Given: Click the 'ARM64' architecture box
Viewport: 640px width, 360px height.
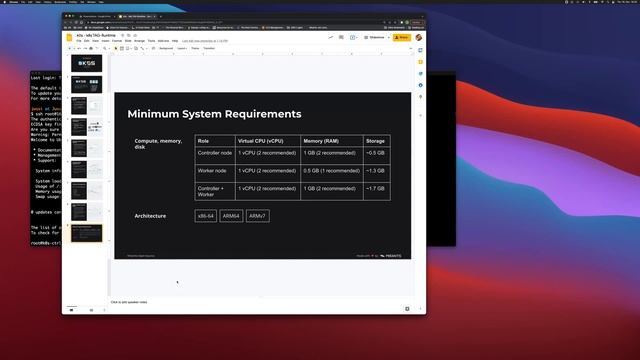Looking at the screenshot, I should [231, 216].
